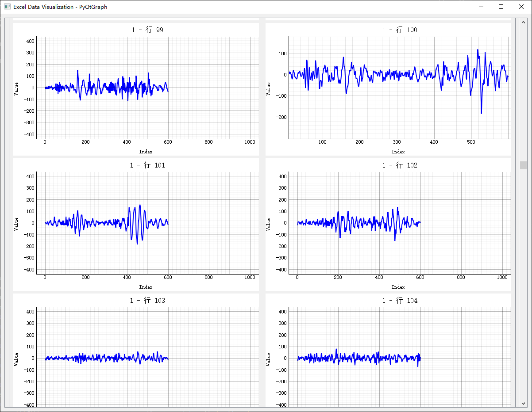Click the plot title "1 - 行 99"
The height and width of the screenshot is (412, 532).
coord(147,30)
